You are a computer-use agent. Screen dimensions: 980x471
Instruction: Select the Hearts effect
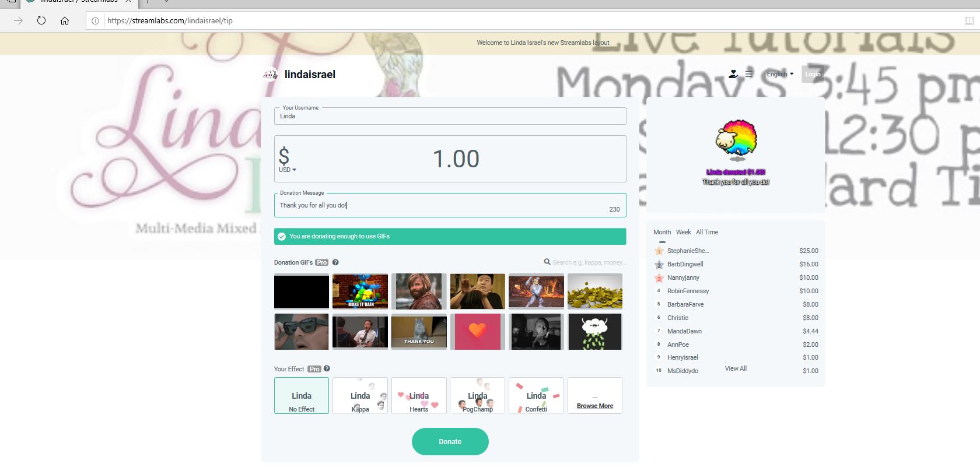click(419, 396)
